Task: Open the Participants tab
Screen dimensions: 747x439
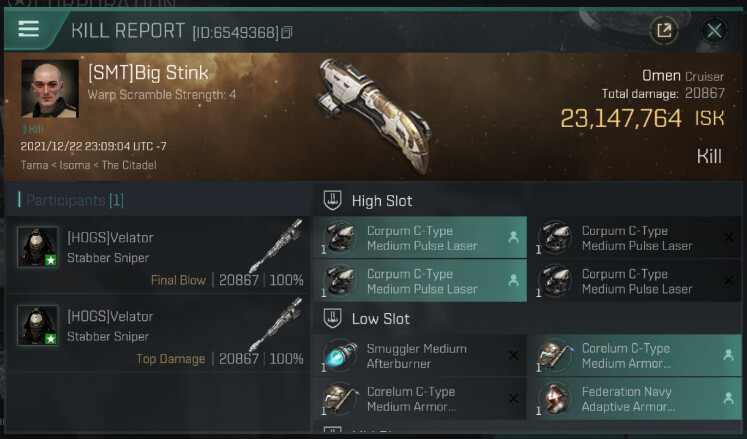Action: [x=75, y=200]
